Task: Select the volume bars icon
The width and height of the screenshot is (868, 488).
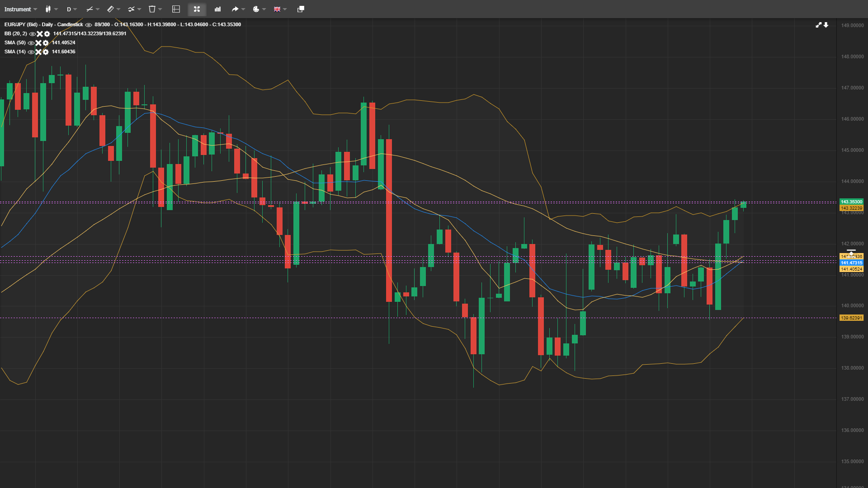Action: coord(217,9)
